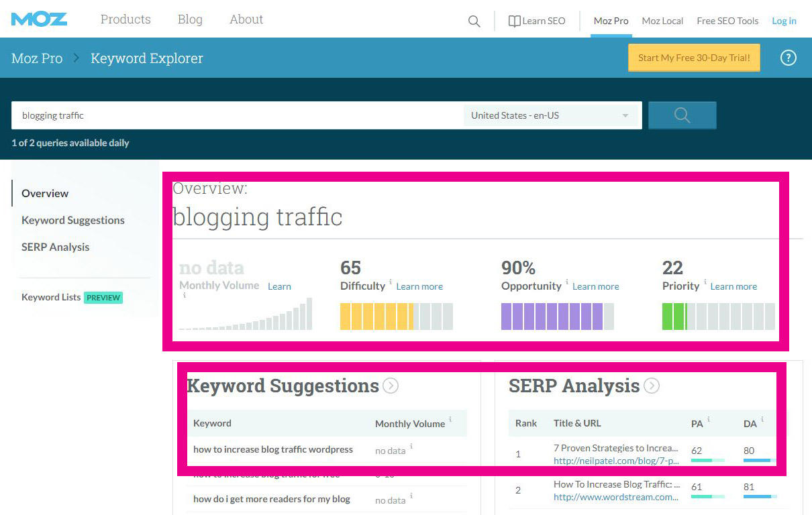Viewport: 812px width, 515px height.
Task: Open Keyword Suggestions via its arrow circle
Action: [x=391, y=386]
